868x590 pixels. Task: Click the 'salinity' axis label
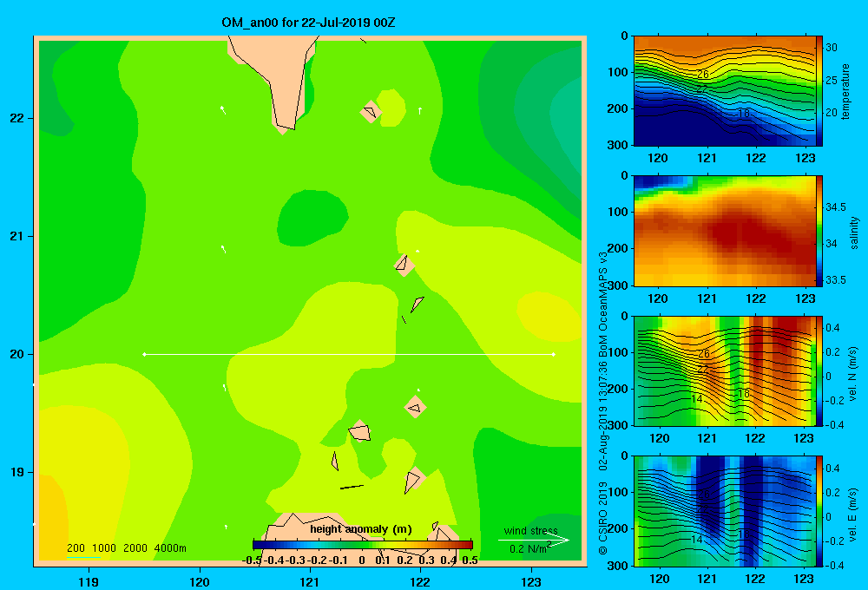854,233
